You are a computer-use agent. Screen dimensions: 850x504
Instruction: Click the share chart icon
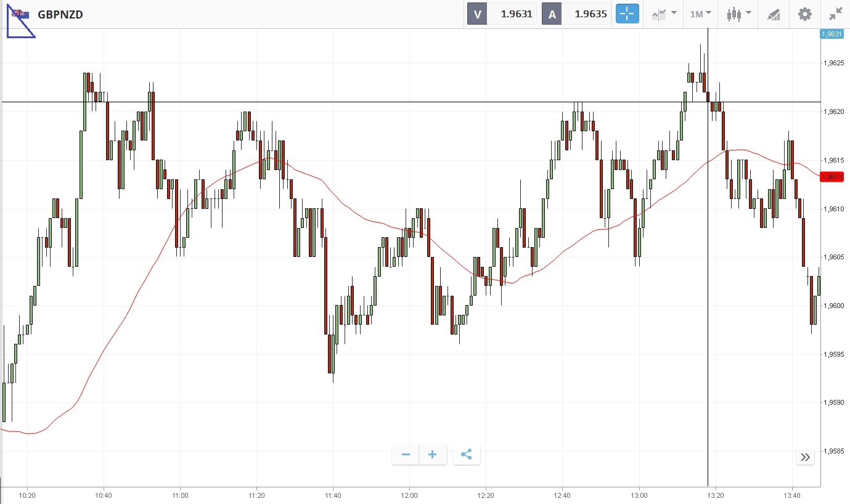467,455
